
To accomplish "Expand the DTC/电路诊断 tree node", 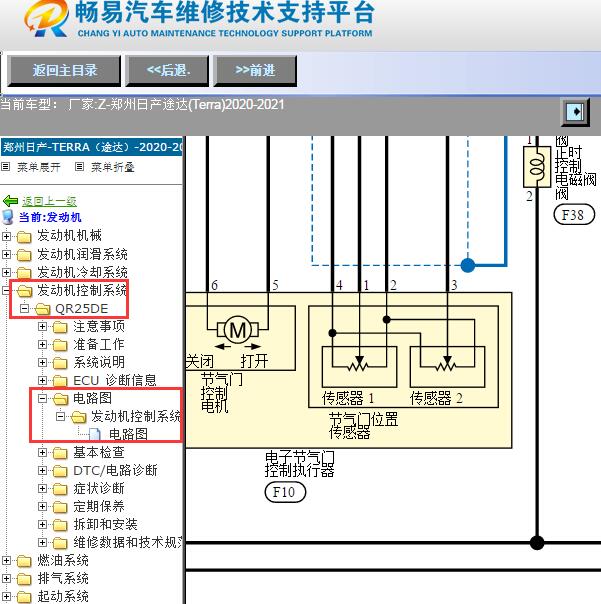I will click(x=42, y=470).
